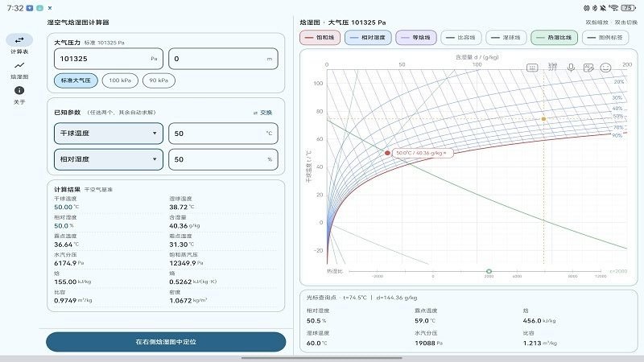Move the 热湿比 slider handle near 2000
The height and width of the screenshot is (362, 644).
[x=489, y=271]
